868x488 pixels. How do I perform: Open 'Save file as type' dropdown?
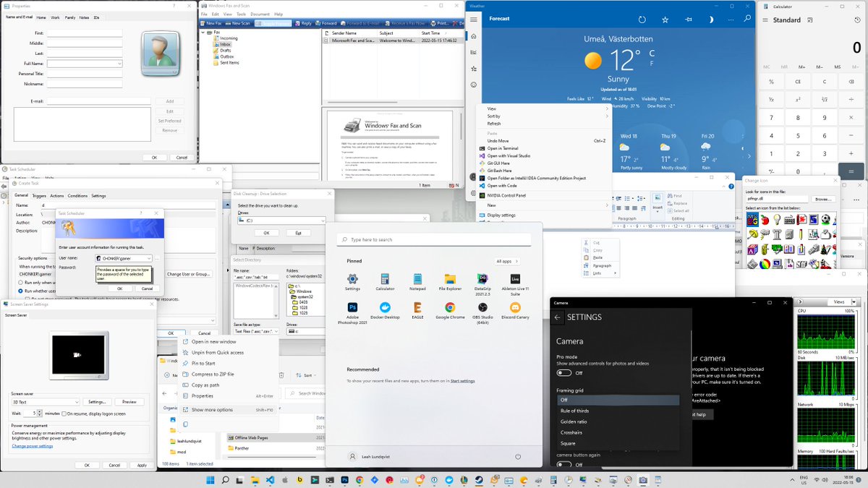(x=256, y=331)
